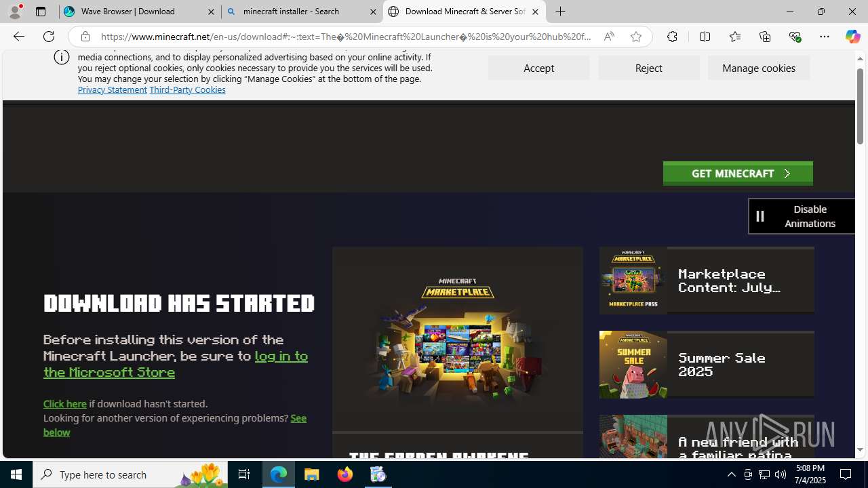
Task: Pause animations with Disable Animations button
Action: point(802,216)
